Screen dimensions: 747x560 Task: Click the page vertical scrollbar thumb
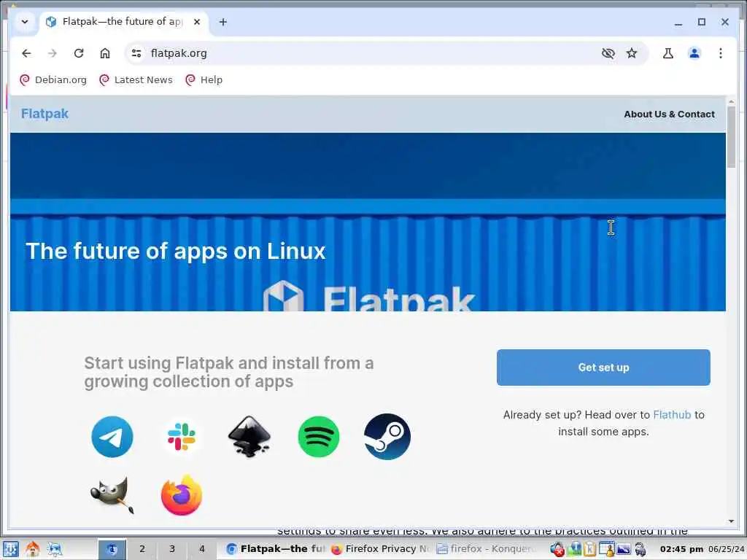click(731, 137)
